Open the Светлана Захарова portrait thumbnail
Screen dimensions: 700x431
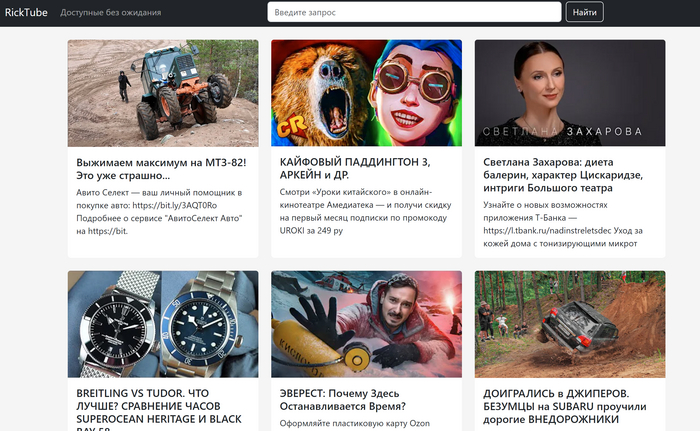tap(570, 93)
